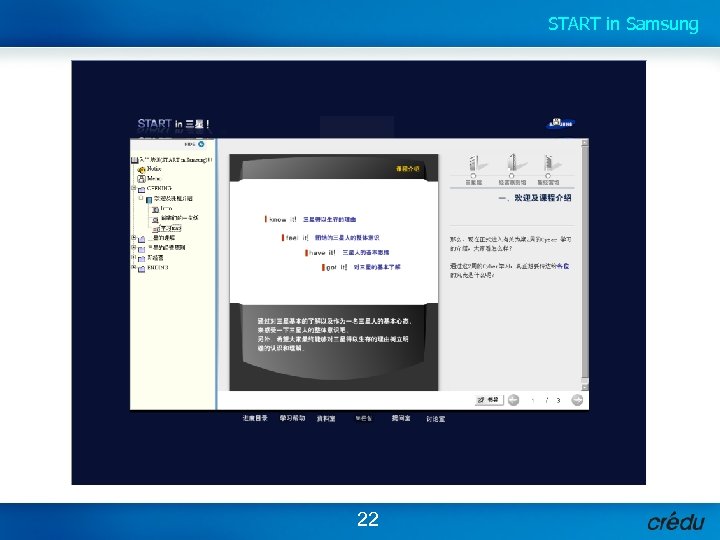Viewport: 720px width, 540px height.
Task: Open the 提问室 bottom menu item
Action: tap(401, 418)
